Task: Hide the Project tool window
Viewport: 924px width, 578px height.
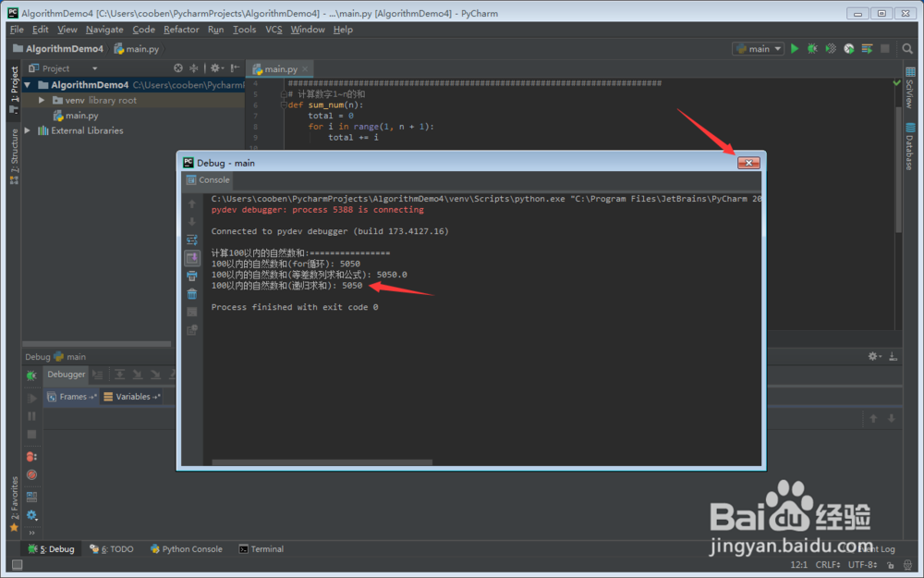Action: click(235, 68)
